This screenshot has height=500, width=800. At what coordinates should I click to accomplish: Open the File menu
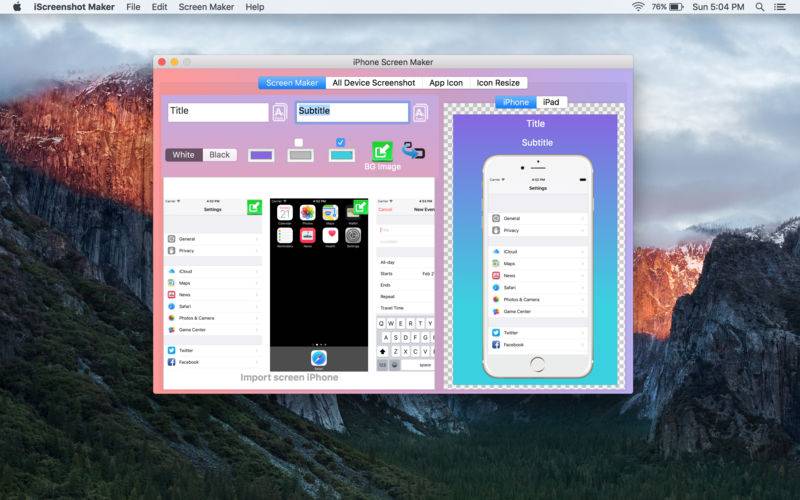click(x=133, y=7)
